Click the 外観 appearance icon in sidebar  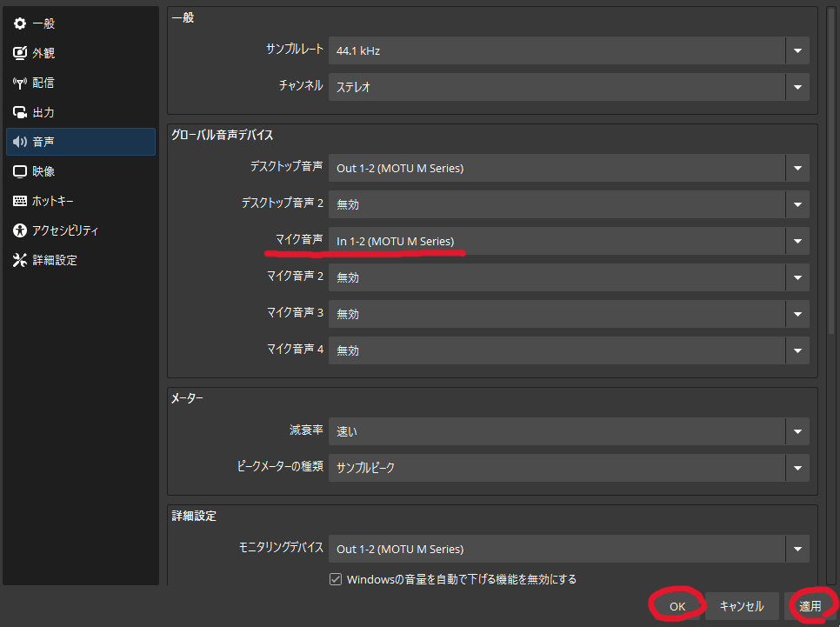[x=20, y=53]
